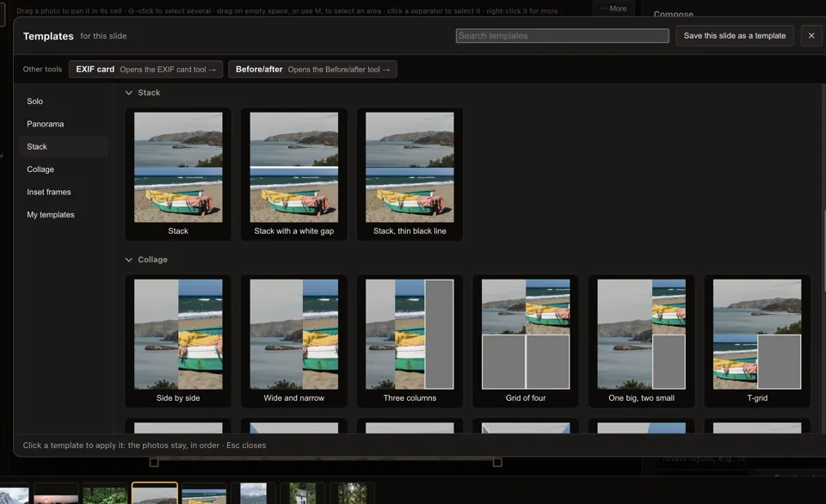Screen dimensions: 826x504
Task: Apply the Wide and narrow template
Action: pos(294,341)
